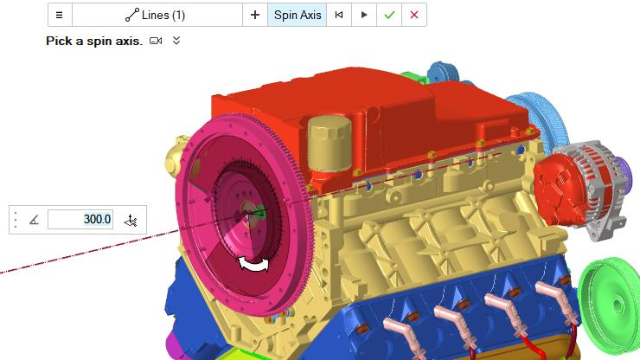The image size is (640, 360).
Task: Play the spin animation
Action: (364, 15)
